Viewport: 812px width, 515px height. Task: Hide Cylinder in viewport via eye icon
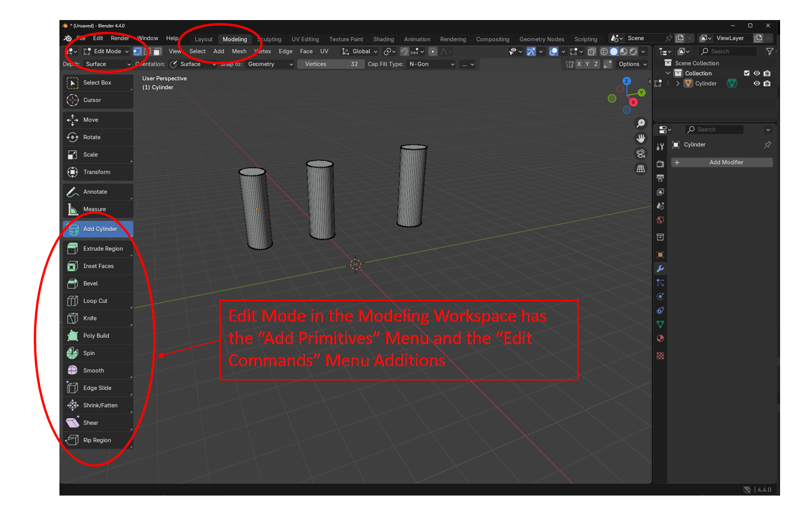tap(756, 83)
